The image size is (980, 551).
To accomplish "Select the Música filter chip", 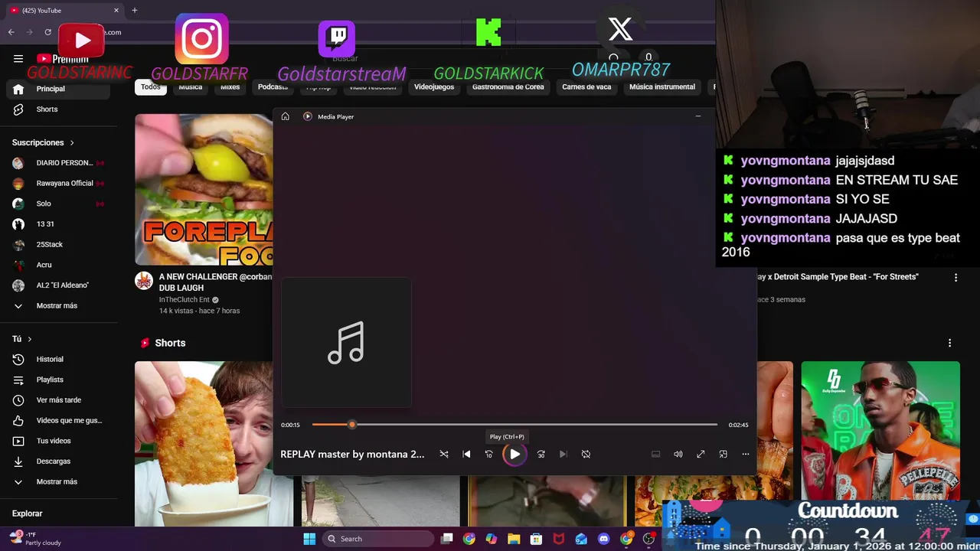I will [191, 86].
